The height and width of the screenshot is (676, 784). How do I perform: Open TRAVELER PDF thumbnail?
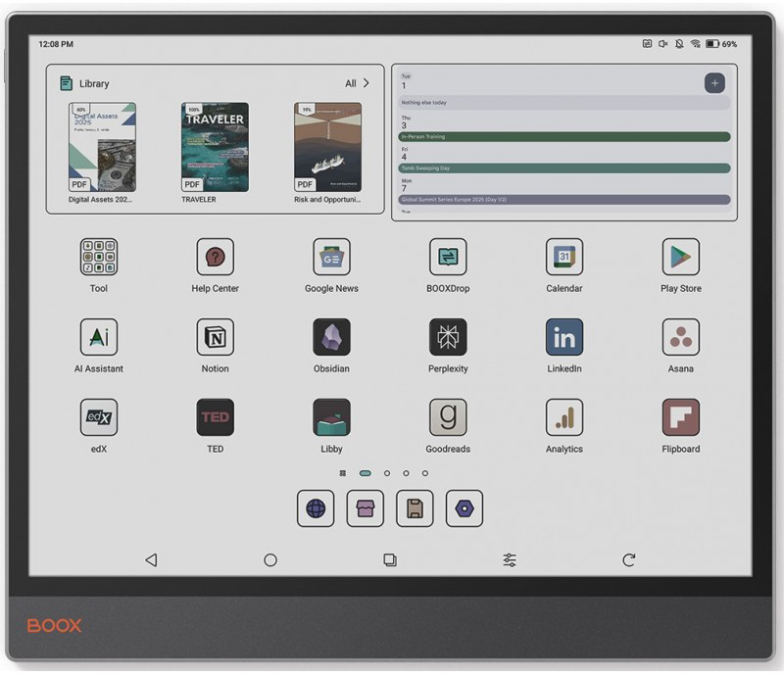pyautogui.click(x=215, y=147)
